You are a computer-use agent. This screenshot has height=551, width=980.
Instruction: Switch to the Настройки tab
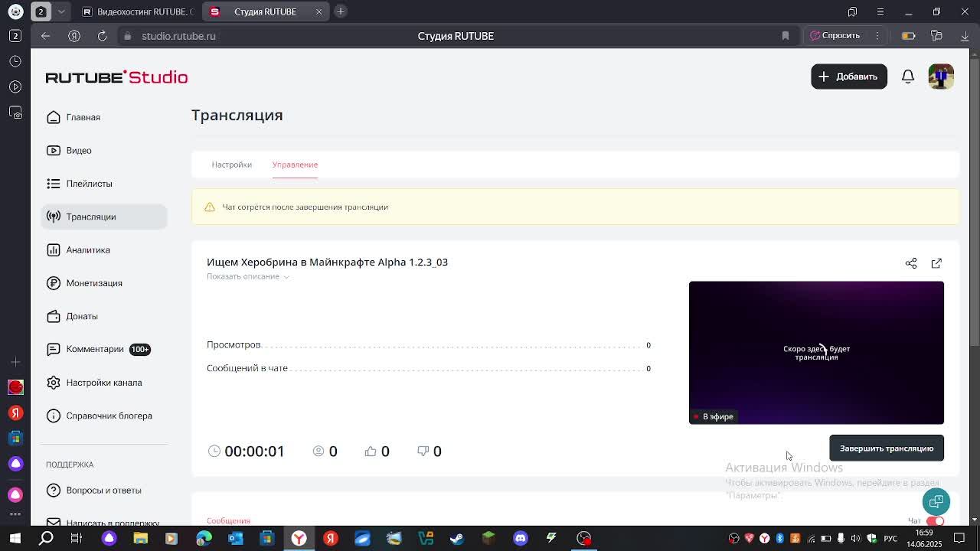pos(231,165)
